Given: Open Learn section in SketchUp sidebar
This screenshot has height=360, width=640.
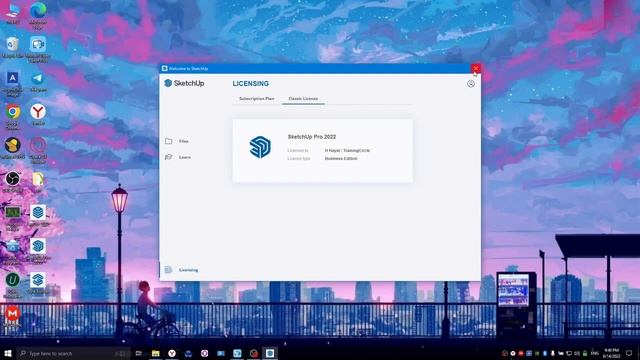Looking at the screenshot, I should tap(178, 157).
